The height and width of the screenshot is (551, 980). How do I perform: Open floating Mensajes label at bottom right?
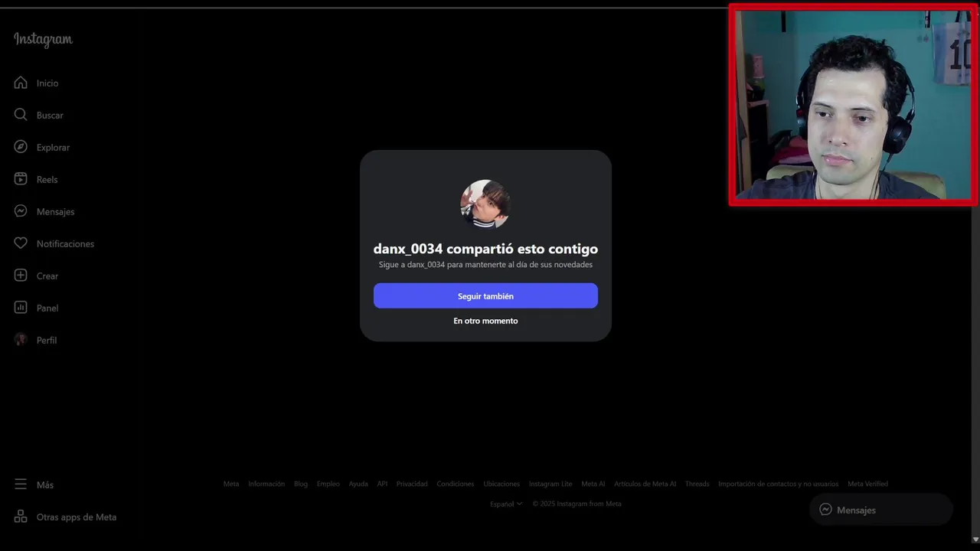click(856, 510)
